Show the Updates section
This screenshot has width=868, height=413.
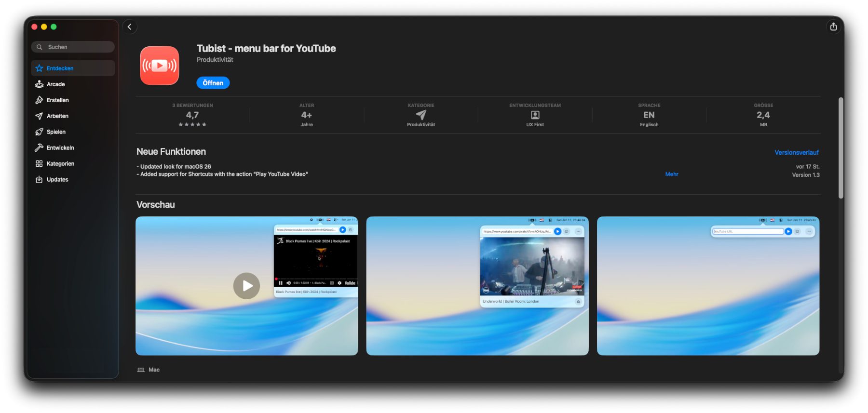coord(57,180)
